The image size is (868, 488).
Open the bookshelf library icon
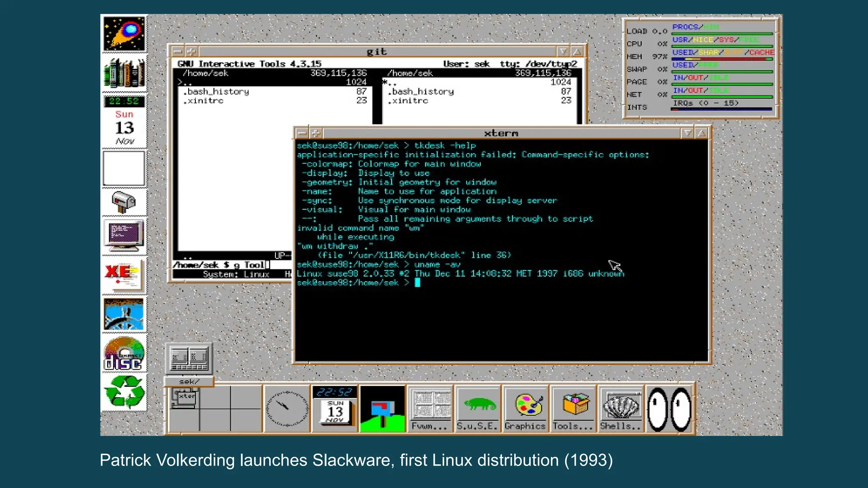coord(124,73)
